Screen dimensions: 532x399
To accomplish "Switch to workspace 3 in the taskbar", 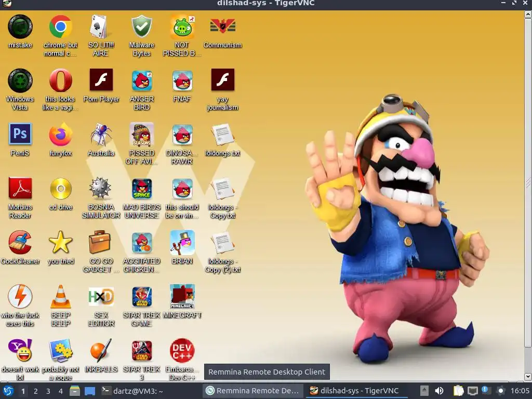I will (48, 391).
